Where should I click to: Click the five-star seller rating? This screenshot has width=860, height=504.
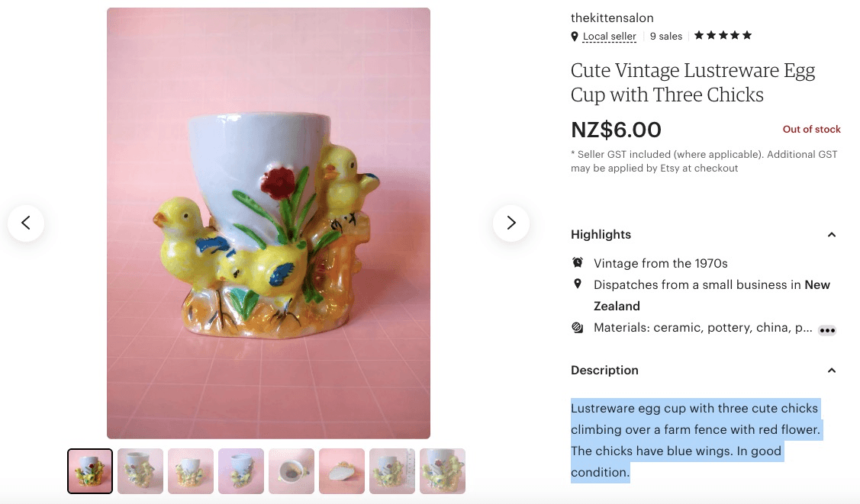pos(723,36)
